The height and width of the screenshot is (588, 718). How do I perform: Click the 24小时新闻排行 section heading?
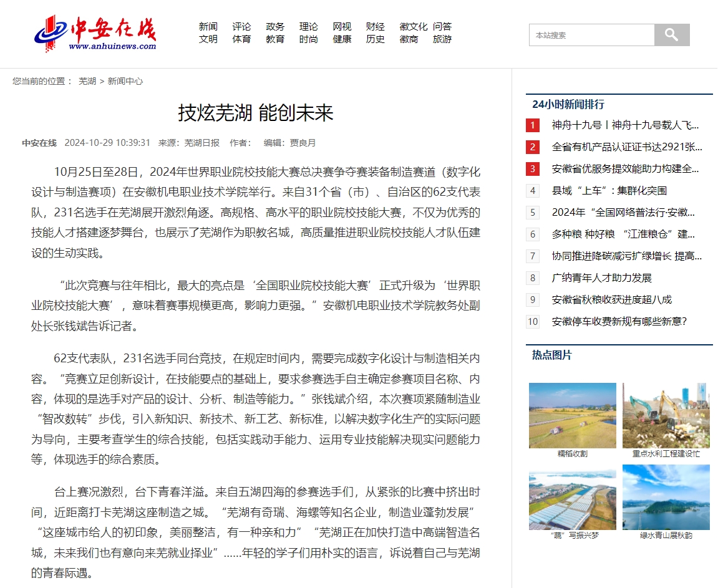[x=568, y=104]
